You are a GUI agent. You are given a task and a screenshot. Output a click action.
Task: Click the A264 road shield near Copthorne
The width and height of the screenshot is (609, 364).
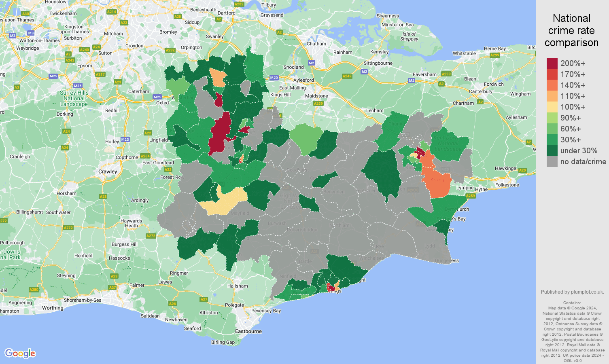click(x=145, y=156)
